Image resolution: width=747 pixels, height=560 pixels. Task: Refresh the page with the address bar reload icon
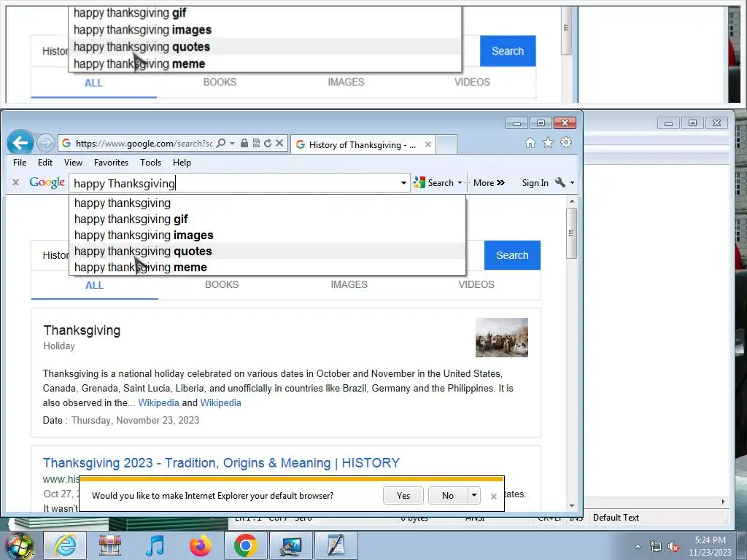point(268,143)
